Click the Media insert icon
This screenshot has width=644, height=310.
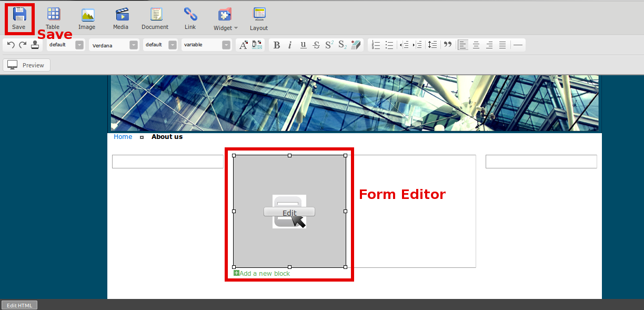[x=122, y=17]
